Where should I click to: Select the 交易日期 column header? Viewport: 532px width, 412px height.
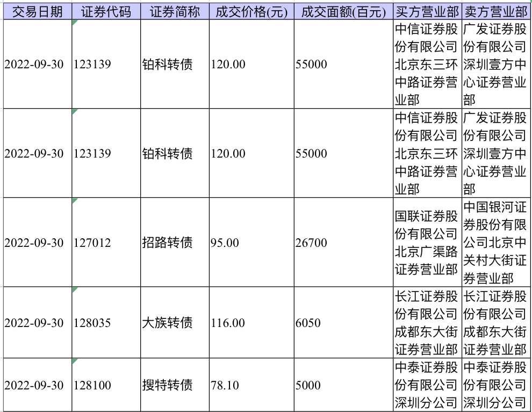[x=38, y=12]
